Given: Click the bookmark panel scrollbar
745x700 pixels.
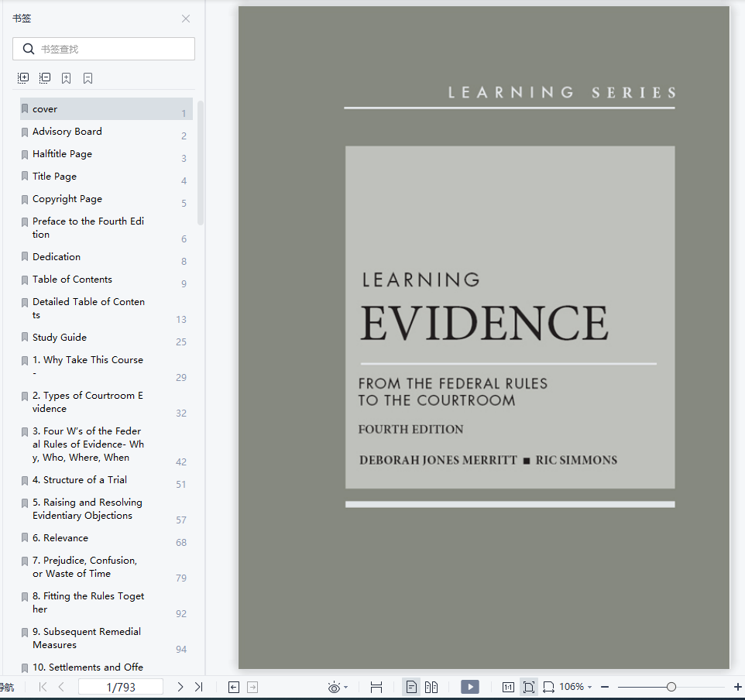Looking at the screenshot, I should click(x=201, y=163).
